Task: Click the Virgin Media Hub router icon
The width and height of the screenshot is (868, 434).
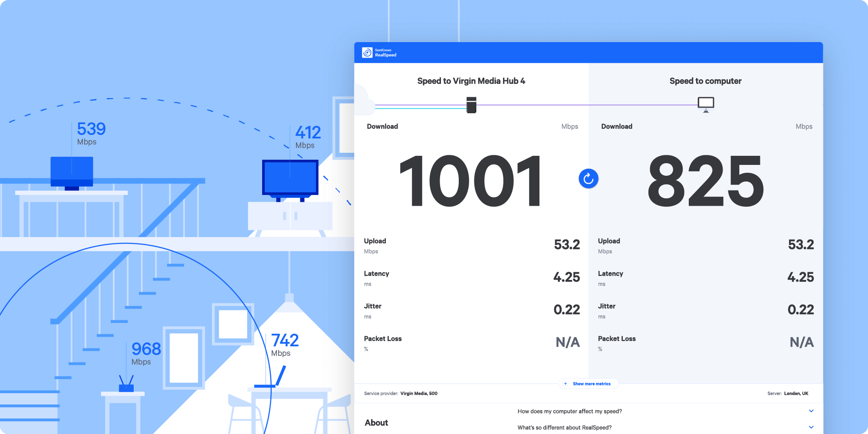Action: [x=471, y=105]
